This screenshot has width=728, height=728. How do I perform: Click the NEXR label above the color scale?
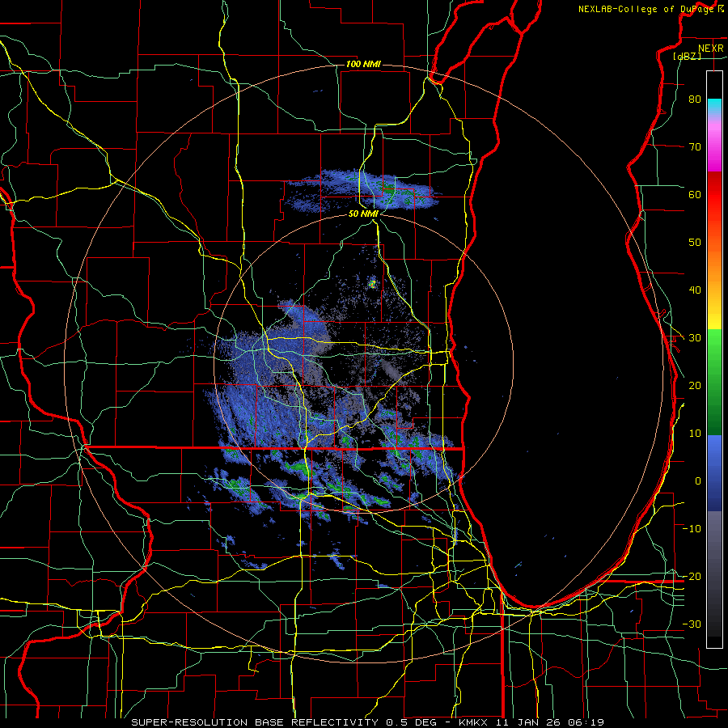710,49
